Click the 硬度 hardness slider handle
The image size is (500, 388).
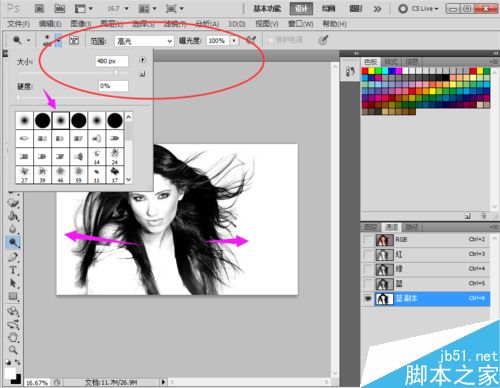(x=19, y=97)
